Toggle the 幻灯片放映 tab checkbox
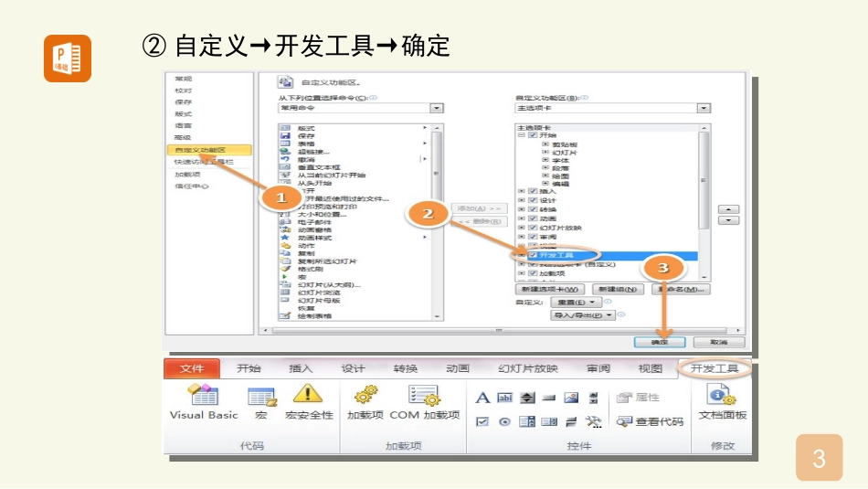Screen dimensions: 868x489 point(533,228)
